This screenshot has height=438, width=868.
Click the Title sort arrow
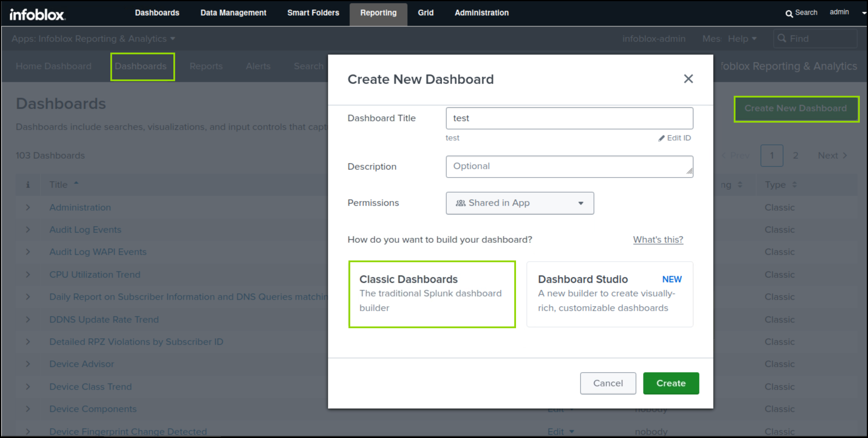pos(76,183)
